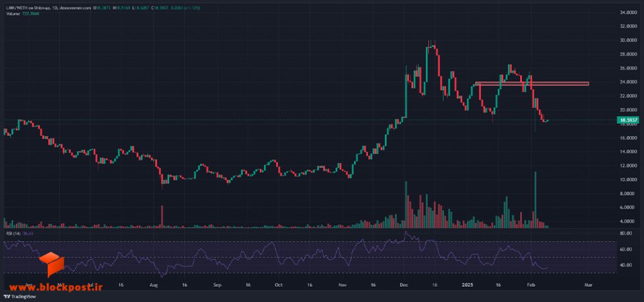Select the Mar label on the time axis
The height and width of the screenshot is (302, 644).
[x=589, y=284]
